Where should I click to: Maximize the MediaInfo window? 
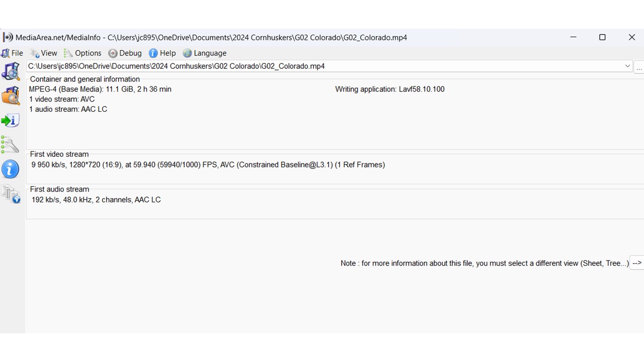[x=602, y=37]
